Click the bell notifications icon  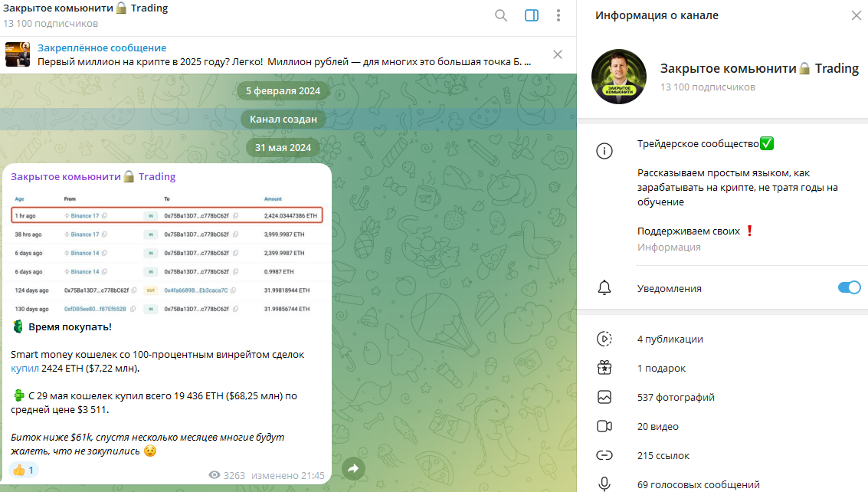[604, 287]
